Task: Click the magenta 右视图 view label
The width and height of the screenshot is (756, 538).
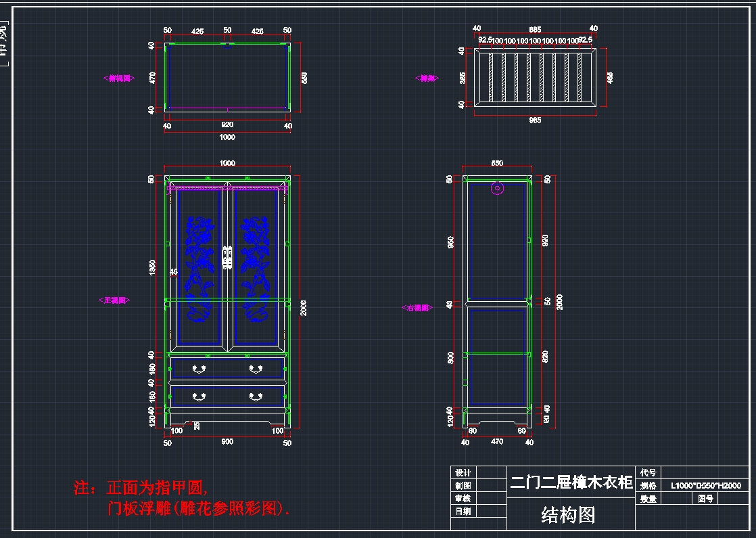Action: [417, 308]
